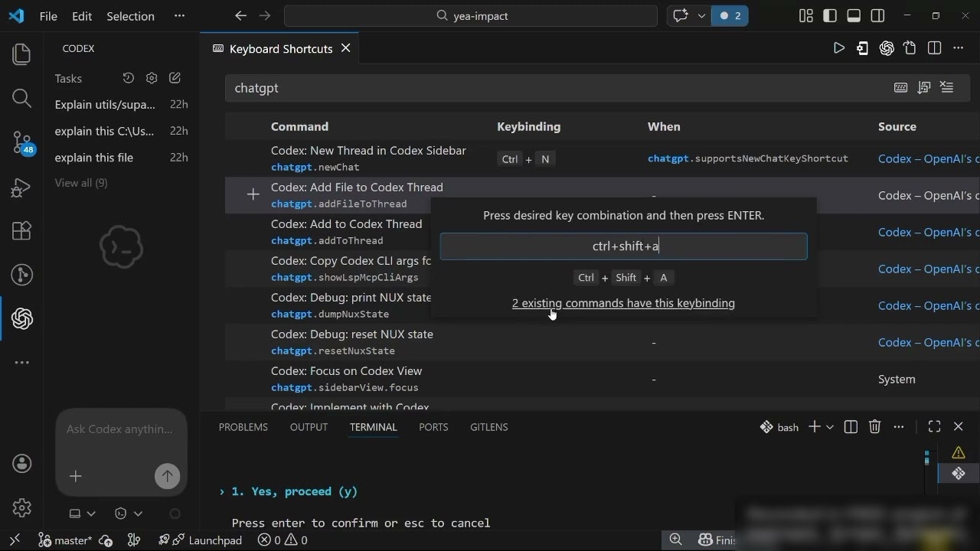
Task: Open the Manage gear icon
Action: (x=21, y=507)
